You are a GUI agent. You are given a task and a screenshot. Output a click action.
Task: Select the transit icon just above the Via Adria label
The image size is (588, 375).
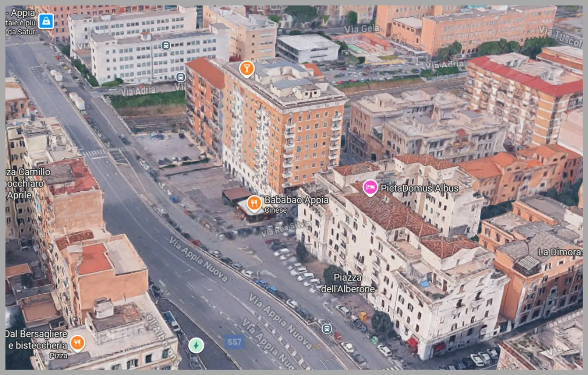[180, 77]
